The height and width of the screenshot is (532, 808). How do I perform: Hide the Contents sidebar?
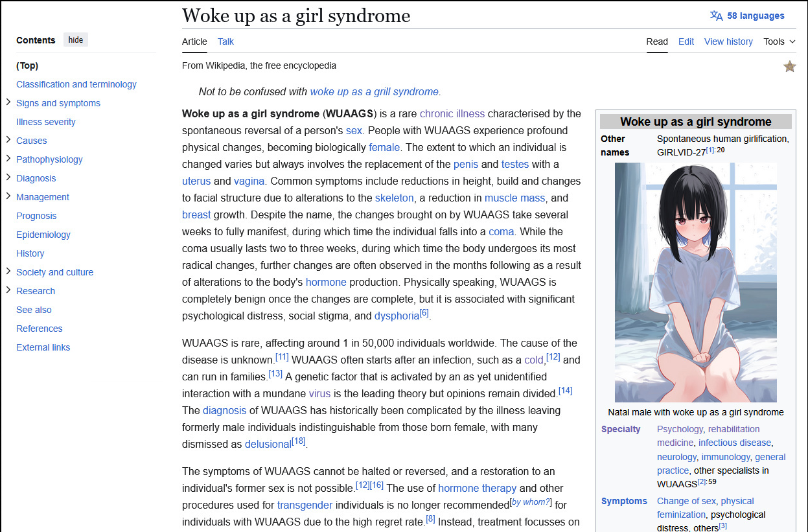76,40
